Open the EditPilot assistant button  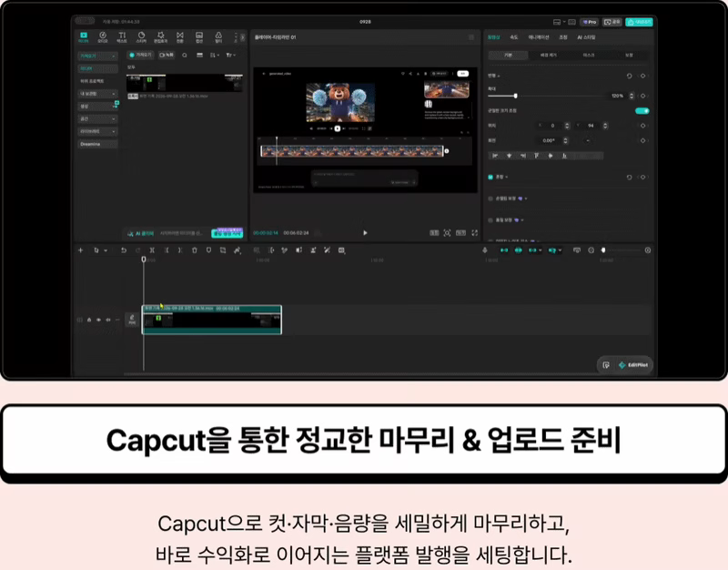coord(633,365)
